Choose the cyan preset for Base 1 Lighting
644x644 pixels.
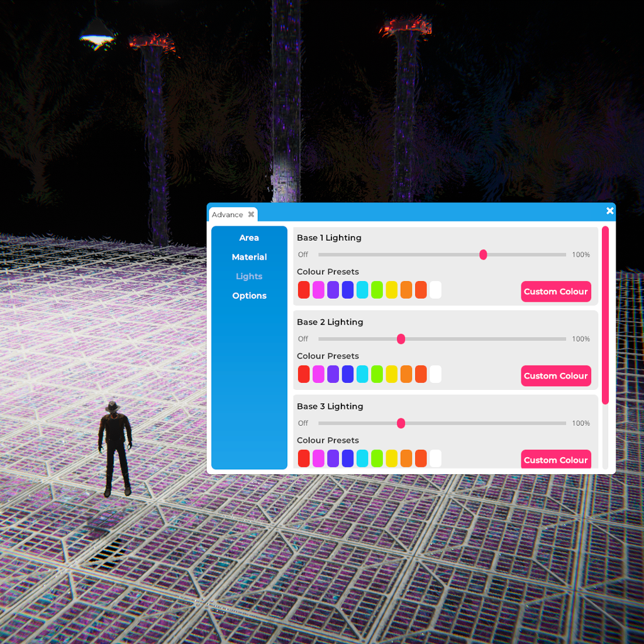tap(362, 290)
